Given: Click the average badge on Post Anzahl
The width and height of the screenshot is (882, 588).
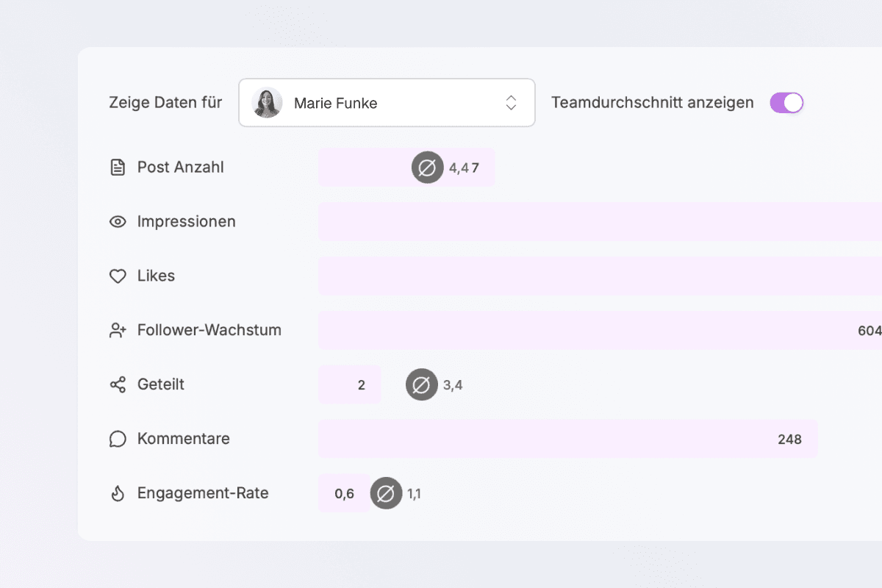Looking at the screenshot, I should click(x=427, y=168).
